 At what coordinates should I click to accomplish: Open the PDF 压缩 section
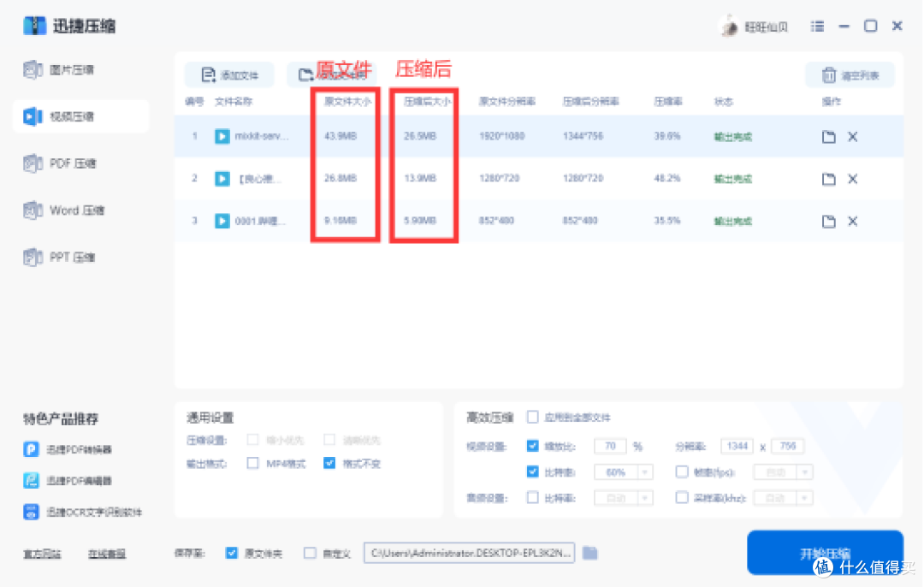coord(60,163)
